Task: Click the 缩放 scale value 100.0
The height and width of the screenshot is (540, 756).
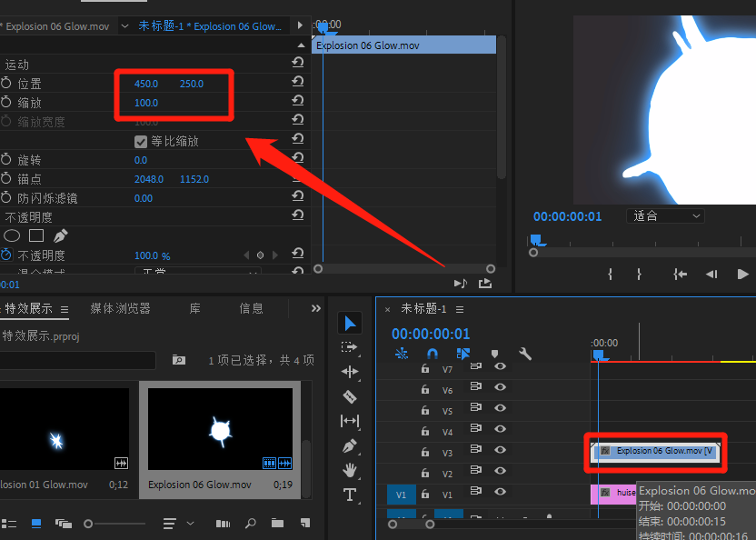Action: [146, 103]
